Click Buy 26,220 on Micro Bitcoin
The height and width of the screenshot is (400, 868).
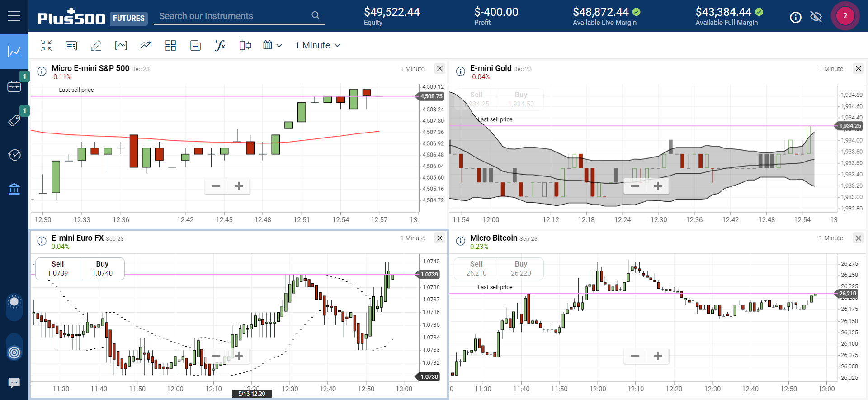521,269
